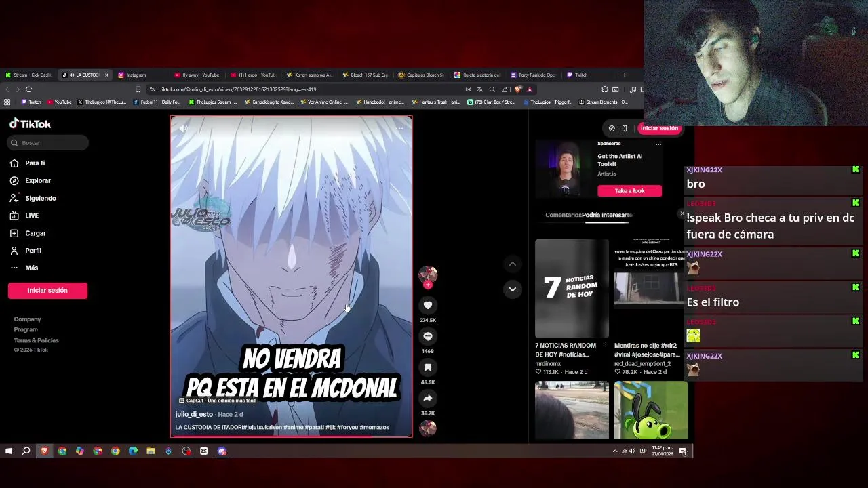
Task: Open the taskbar volume control
Action: click(x=633, y=451)
